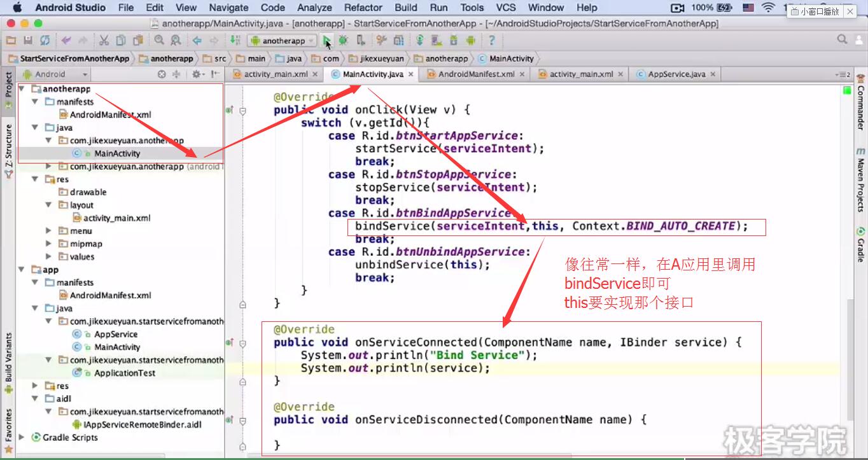Click the Back navigation arrow in the toolbar
The width and height of the screenshot is (868, 460).
(x=197, y=41)
